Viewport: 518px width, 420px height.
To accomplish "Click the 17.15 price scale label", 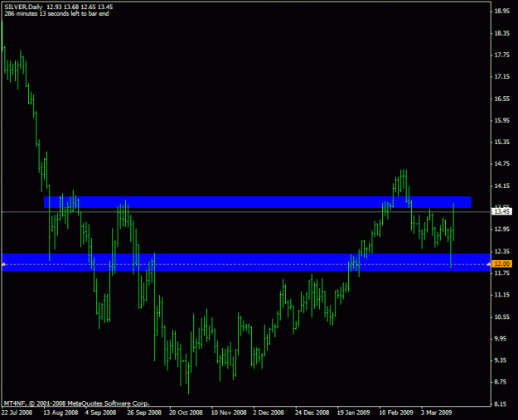I will (501, 76).
